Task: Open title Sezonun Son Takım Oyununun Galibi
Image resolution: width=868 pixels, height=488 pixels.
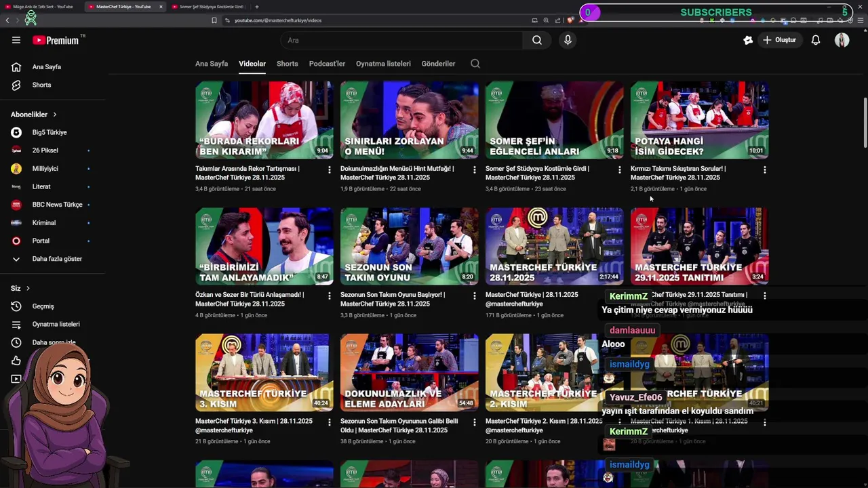Action: 399,425
